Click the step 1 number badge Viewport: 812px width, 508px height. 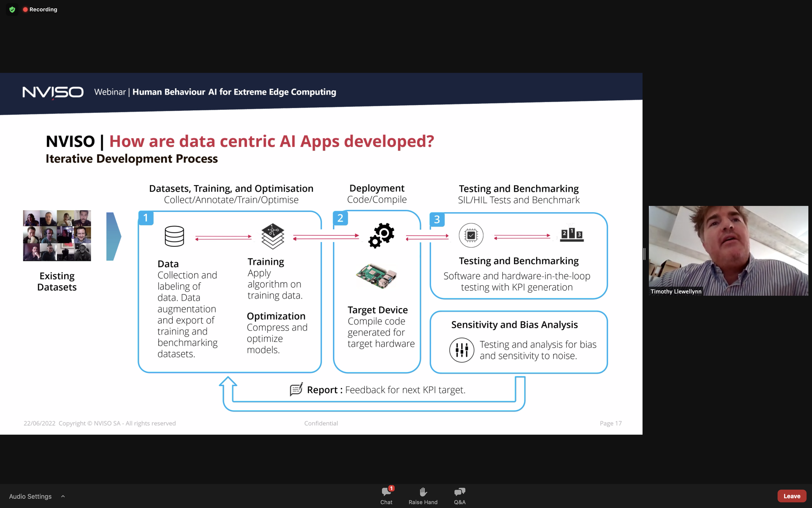(x=146, y=218)
